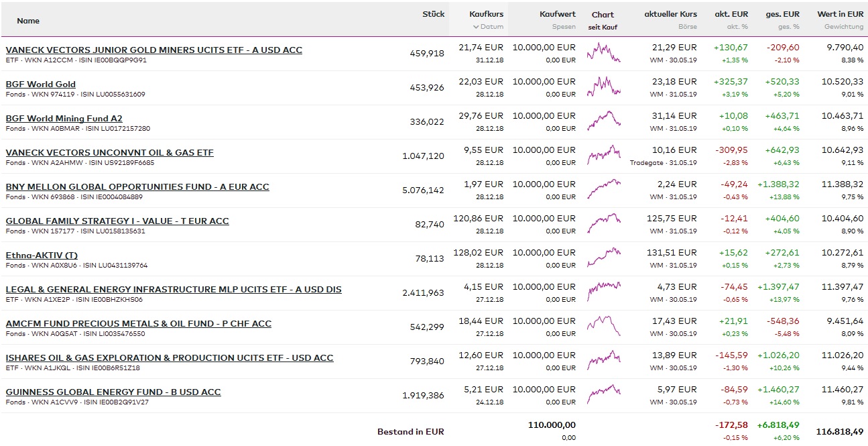The height and width of the screenshot is (446, 868).
Task: Click the aktueller Kurs column header
Action: [x=670, y=14]
